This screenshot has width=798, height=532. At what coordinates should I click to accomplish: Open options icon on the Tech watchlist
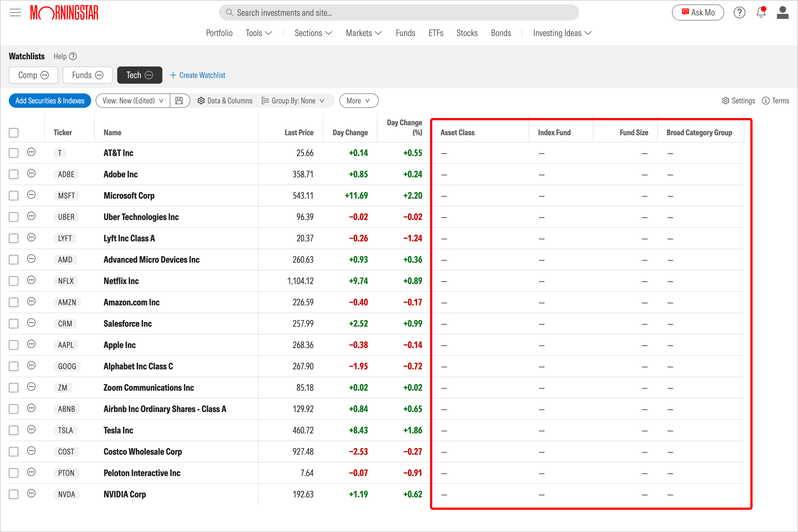click(x=149, y=75)
